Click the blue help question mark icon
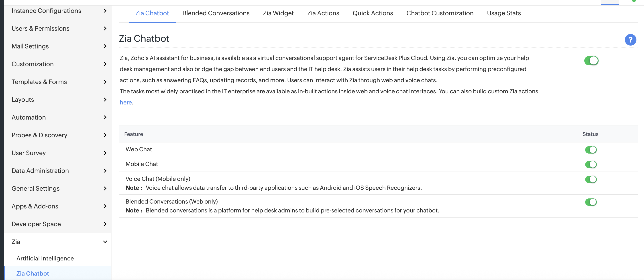Image resolution: width=644 pixels, height=280 pixels. tap(630, 40)
